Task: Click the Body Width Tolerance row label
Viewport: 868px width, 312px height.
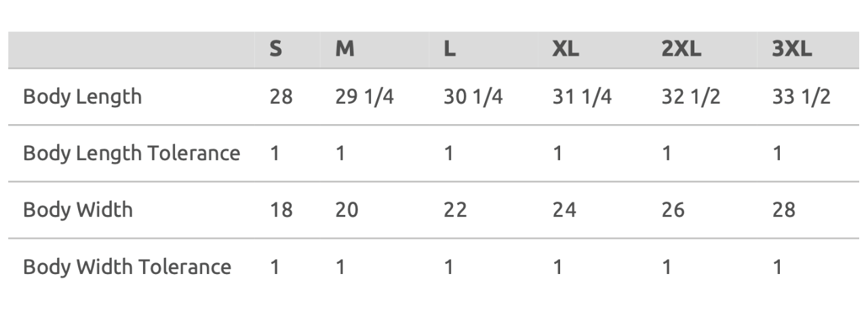Action: click(x=127, y=267)
